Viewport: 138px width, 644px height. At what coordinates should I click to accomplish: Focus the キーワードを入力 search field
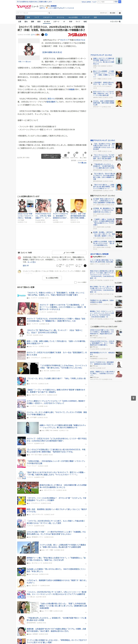32,13
